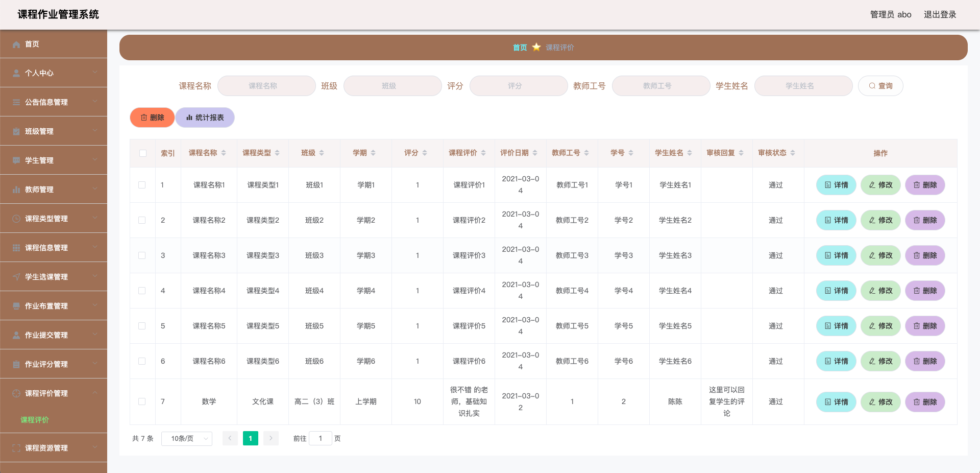The image size is (980, 473).
Task: Click 详情 for row 课程名称1
Action: coord(836,185)
